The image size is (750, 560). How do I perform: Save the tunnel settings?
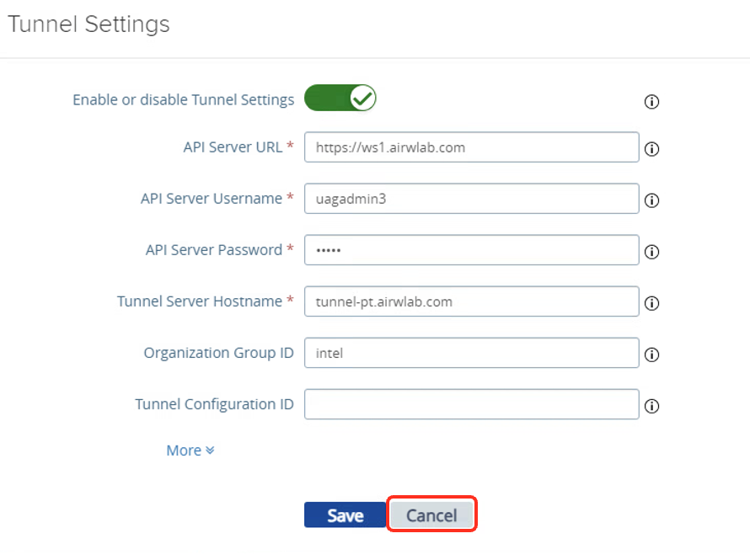tap(346, 515)
